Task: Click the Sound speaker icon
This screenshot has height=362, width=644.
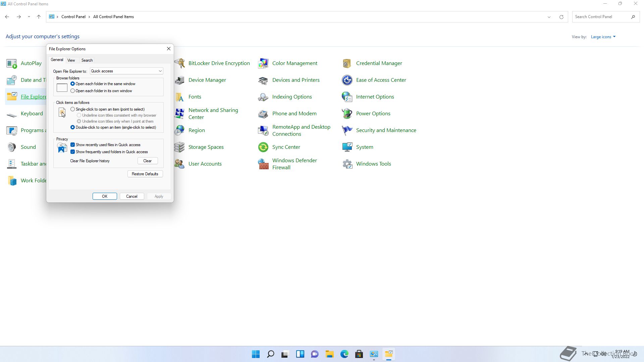Action: 12,147
